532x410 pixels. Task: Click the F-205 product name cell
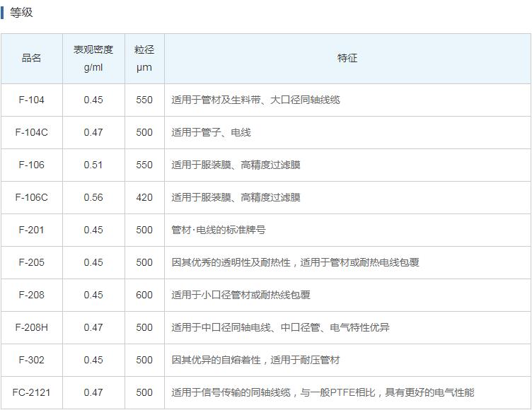tap(32, 262)
